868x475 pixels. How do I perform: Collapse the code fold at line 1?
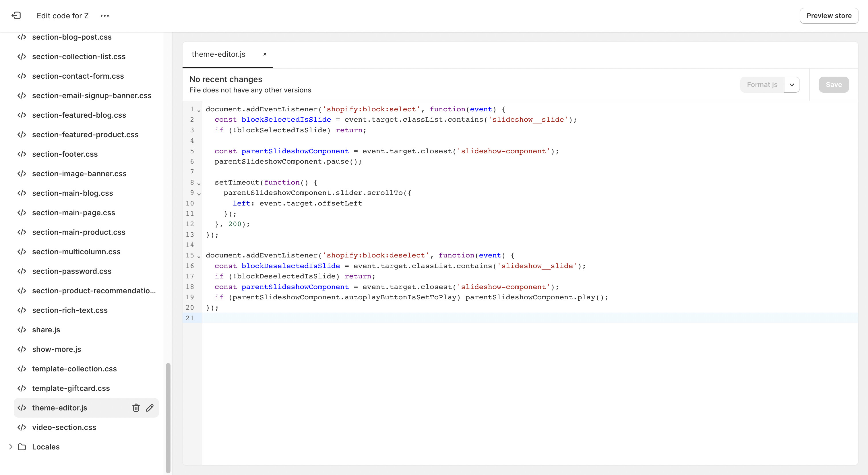point(199,110)
